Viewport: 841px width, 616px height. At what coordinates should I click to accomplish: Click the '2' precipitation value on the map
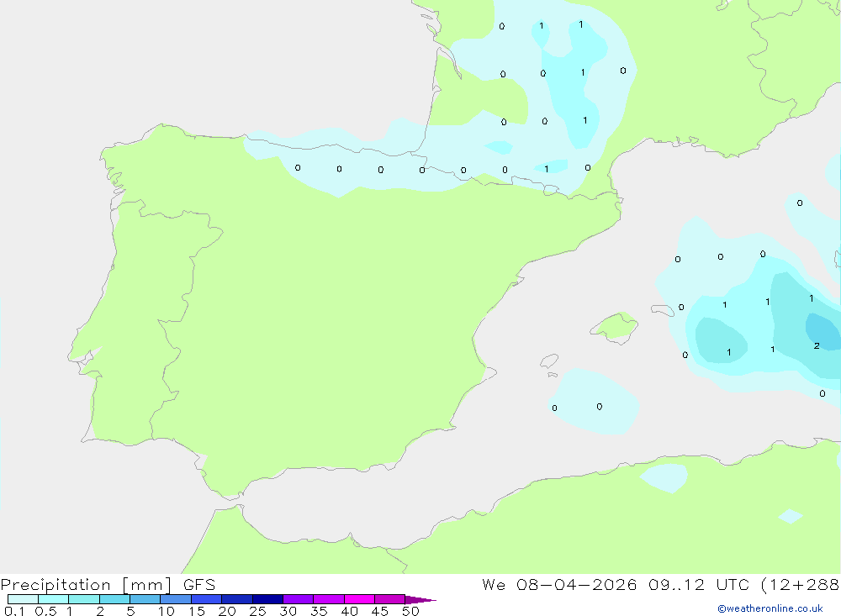pos(817,345)
